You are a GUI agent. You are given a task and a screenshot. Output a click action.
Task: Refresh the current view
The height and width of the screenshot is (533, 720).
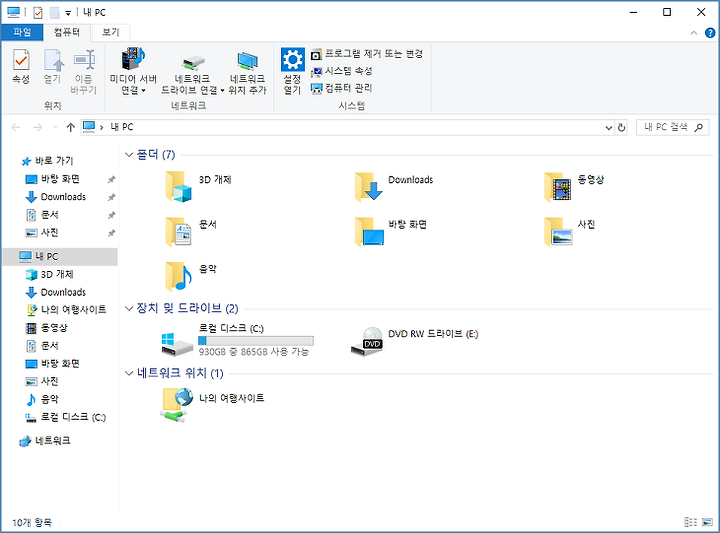(621, 128)
